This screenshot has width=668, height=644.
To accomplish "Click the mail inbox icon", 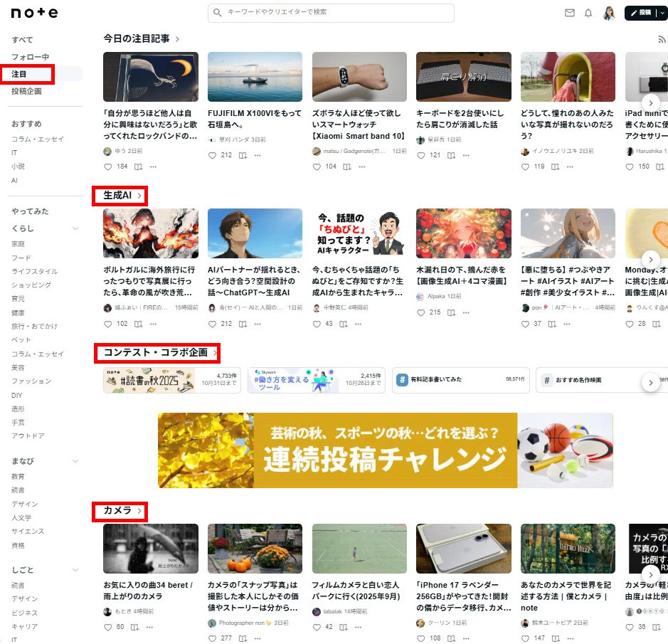I will pos(570,13).
